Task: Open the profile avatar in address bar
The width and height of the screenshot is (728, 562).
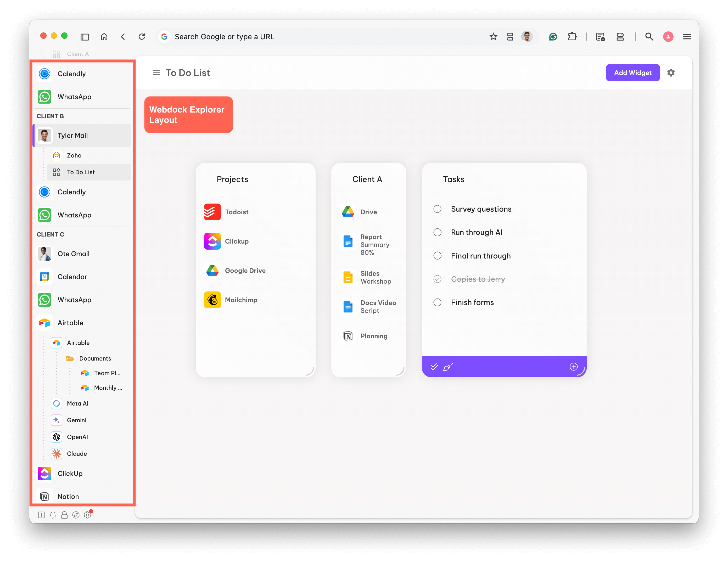Action: click(527, 37)
